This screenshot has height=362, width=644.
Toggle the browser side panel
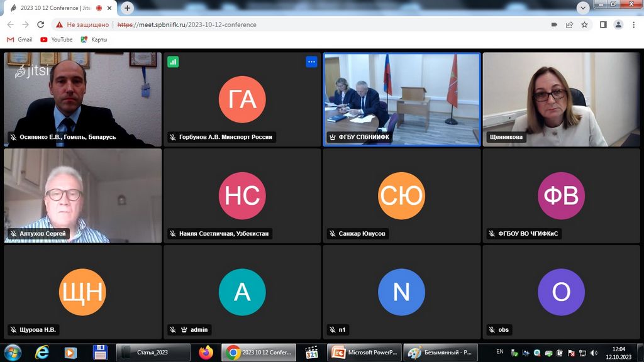tap(603, 25)
